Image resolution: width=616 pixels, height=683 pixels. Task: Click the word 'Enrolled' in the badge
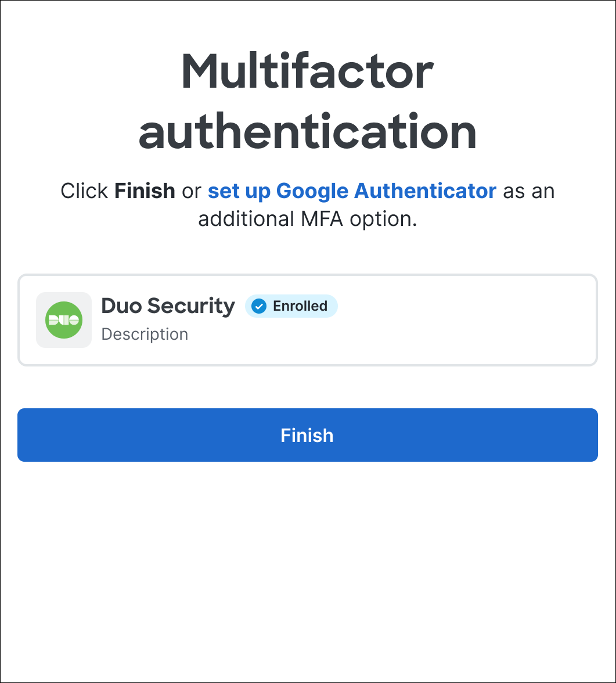coord(300,306)
